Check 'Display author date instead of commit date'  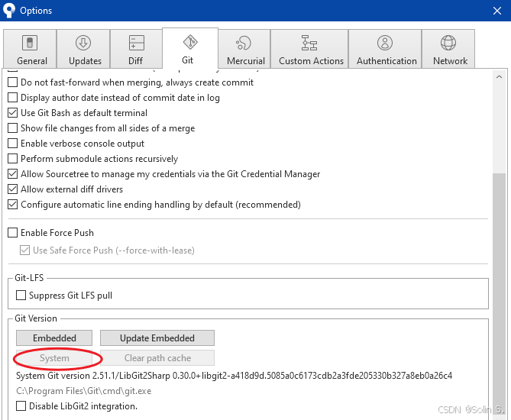pyautogui.click(x=12, y=98)
